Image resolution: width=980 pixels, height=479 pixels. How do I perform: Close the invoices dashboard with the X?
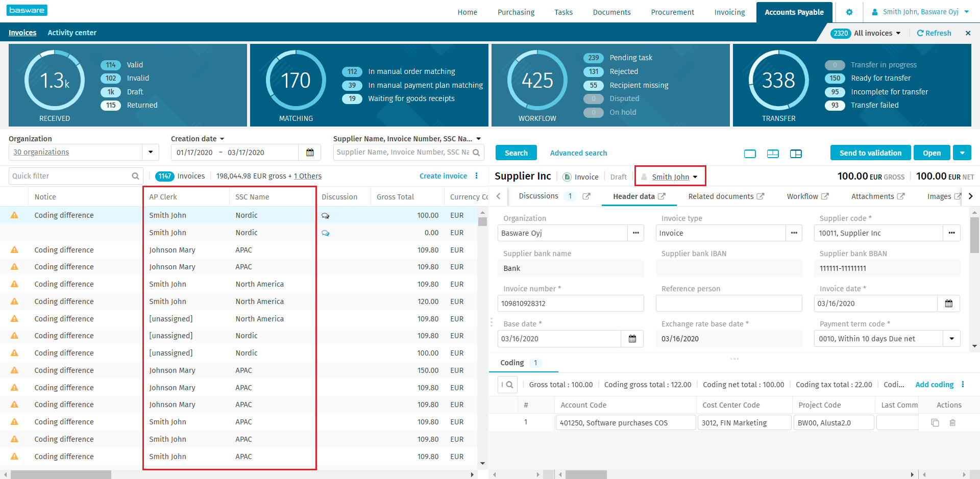click(968, 33)
